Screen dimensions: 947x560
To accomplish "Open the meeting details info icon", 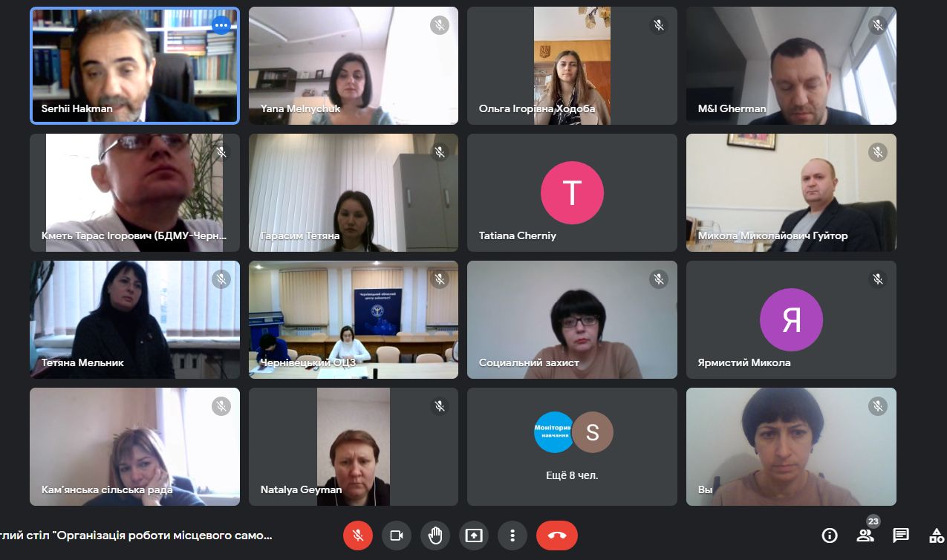I will point(830,535).
